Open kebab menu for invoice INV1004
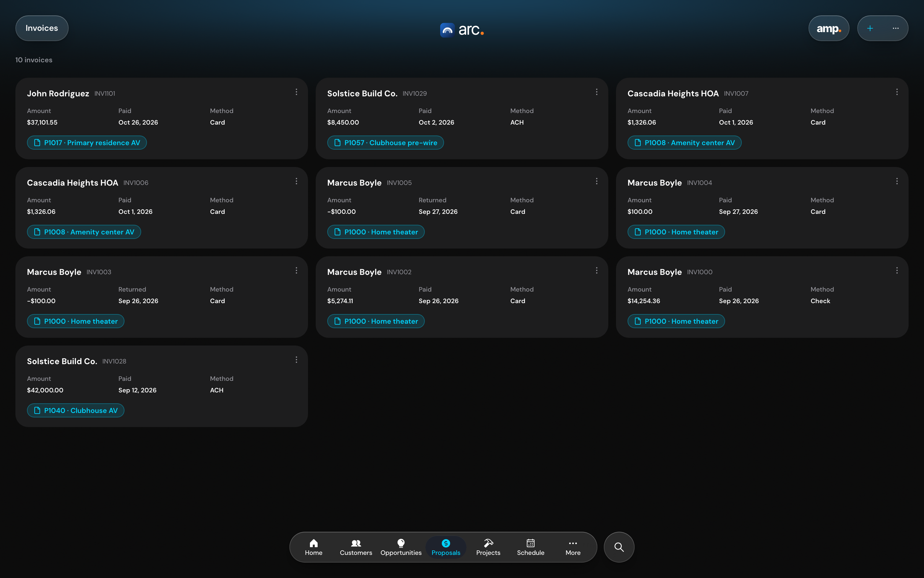The height and width of the screenshot is (578, 924). (x=897, y=181)
